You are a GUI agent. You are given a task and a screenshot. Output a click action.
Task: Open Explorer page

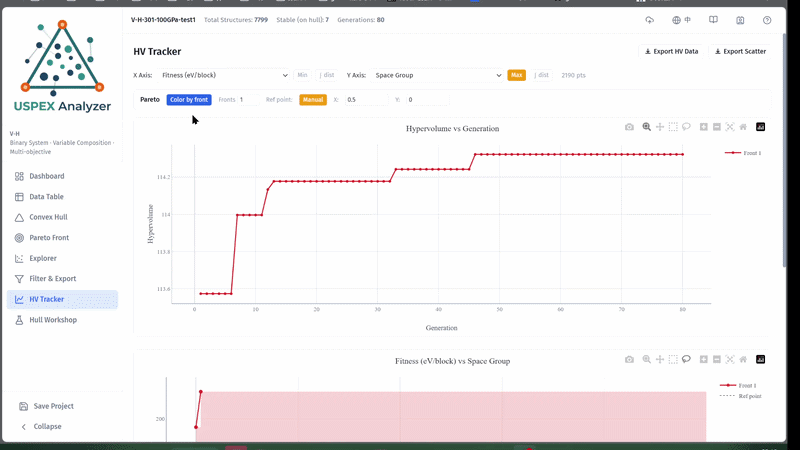click(x=62, y=258)
